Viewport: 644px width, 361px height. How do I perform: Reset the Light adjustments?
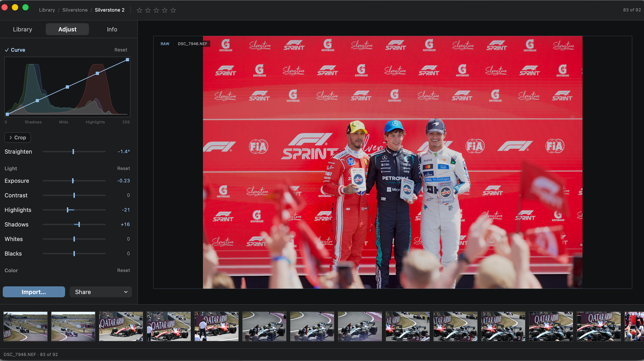pos(123,168)
